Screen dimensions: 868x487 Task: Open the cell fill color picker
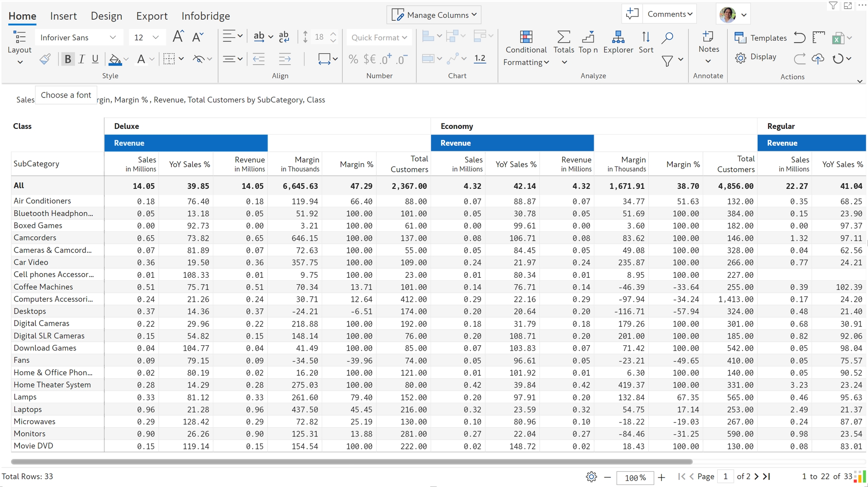pyautogui.click(x=115, y=59)
